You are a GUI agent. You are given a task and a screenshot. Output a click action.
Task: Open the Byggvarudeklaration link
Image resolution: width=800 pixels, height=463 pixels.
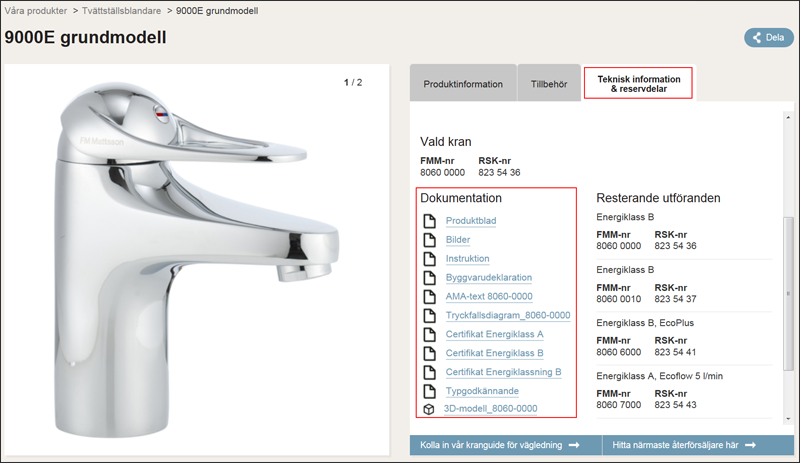pos(489,277)
